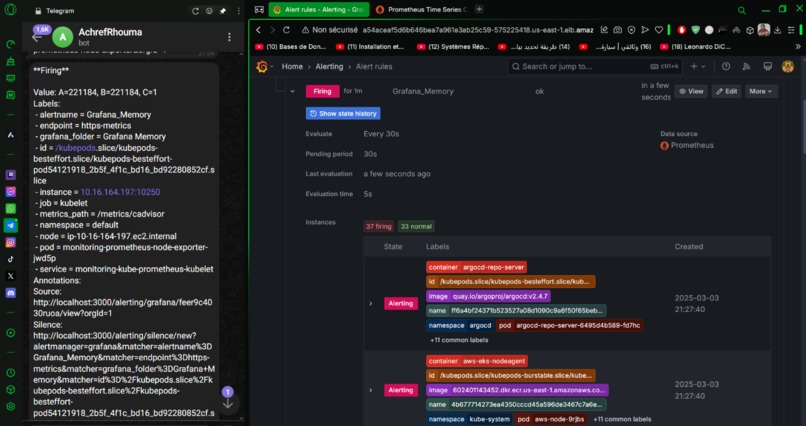The image size is (806, 426).
Task: Filter instances by 33 normal
Action: (x=416, y=227)
